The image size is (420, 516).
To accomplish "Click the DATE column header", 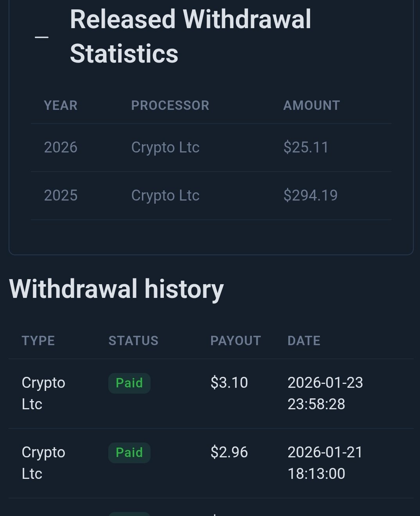I will (304, 341).
